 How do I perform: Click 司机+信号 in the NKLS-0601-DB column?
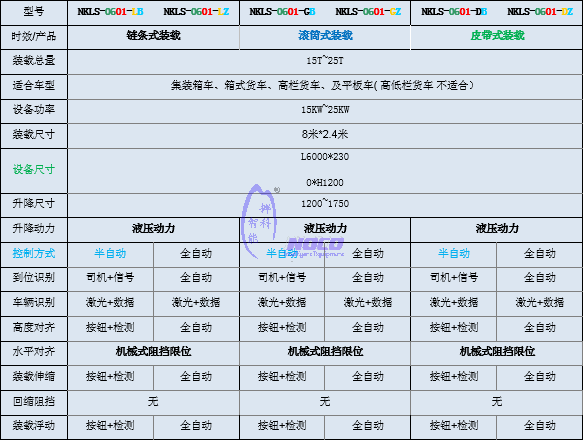(x=454, y=277)
